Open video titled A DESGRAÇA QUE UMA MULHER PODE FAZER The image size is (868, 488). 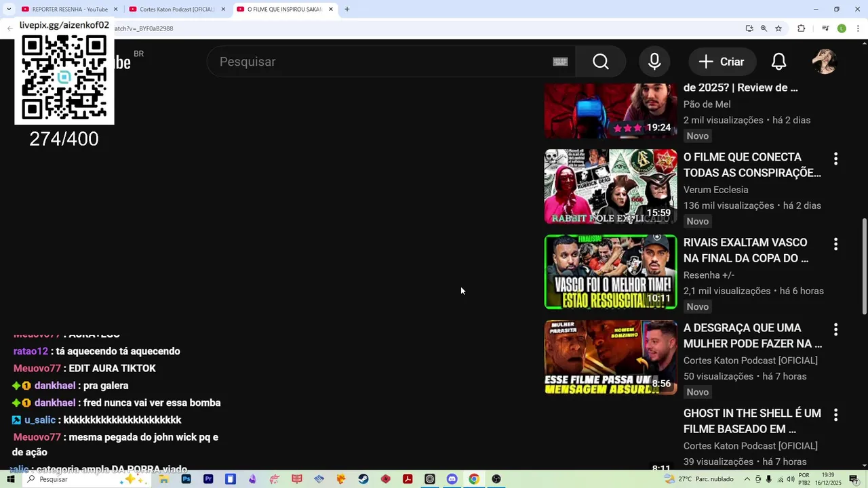[753, 335]
